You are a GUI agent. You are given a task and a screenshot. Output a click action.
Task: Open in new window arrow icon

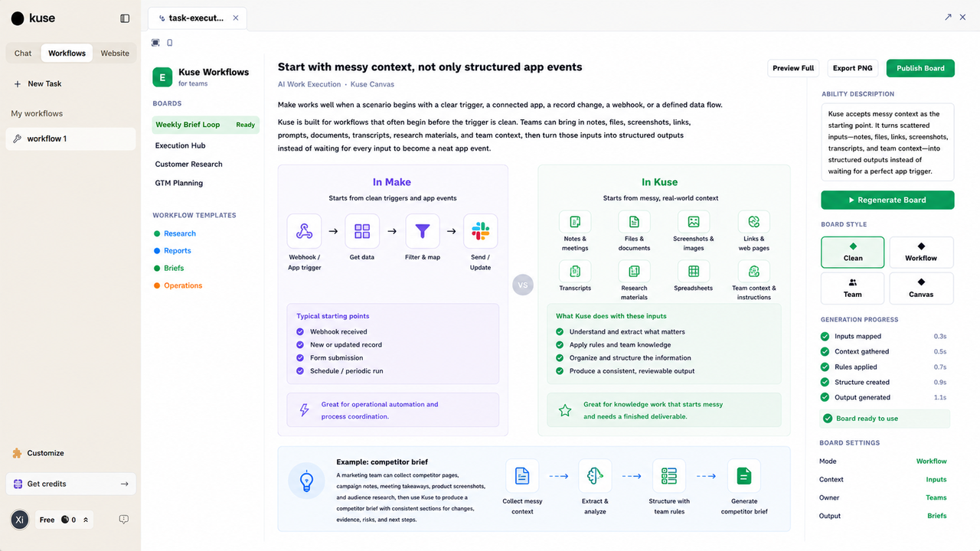[x=948, y=17]
